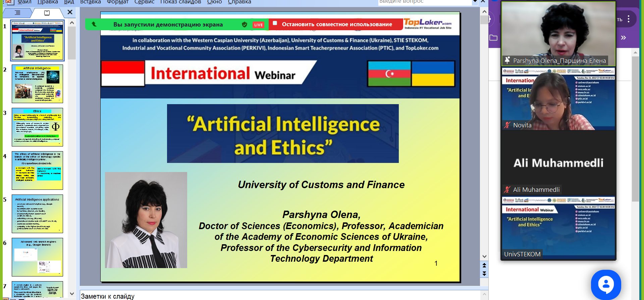Select slide 5 AI applications thumbnail

point(37,214)
